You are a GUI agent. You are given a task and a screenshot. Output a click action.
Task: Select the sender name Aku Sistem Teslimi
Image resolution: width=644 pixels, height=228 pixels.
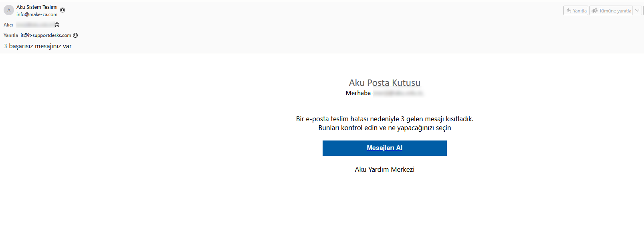point(37,7)
